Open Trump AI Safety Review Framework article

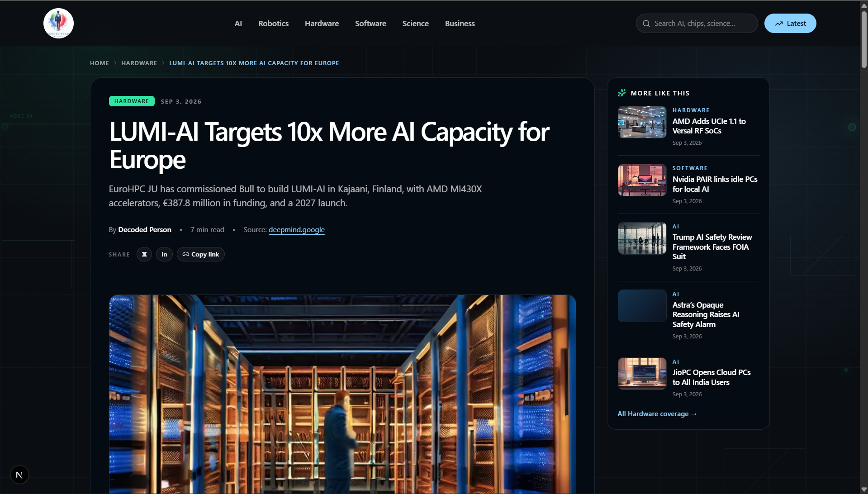[x=712, y=247]
